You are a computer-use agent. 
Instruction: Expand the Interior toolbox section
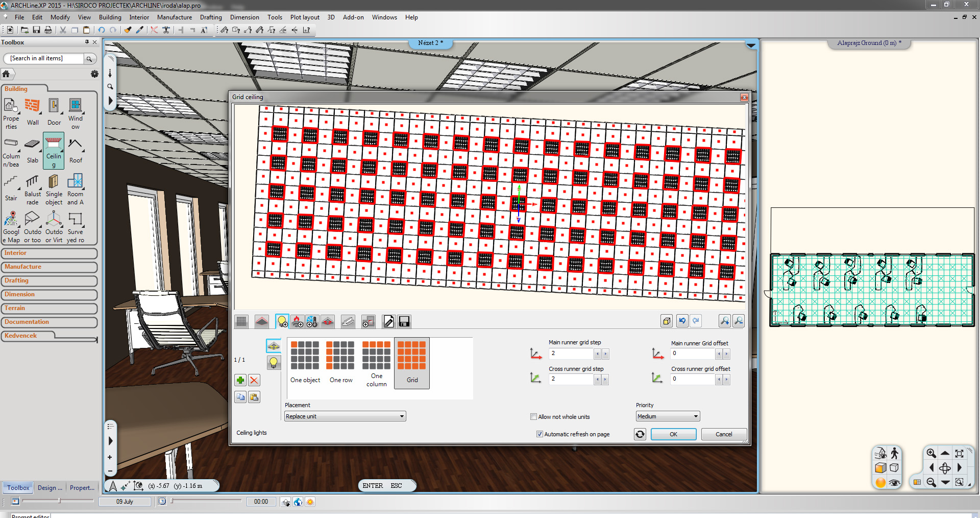pos(49,253)
